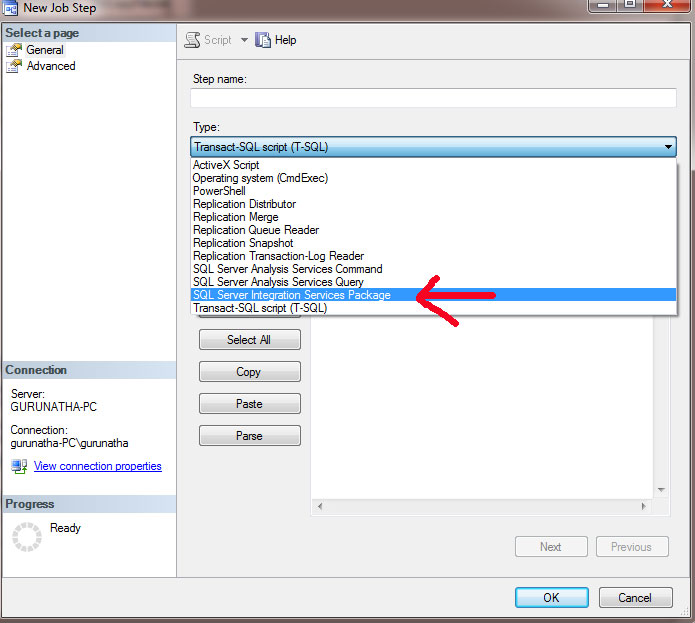The image size is (695, 623).
Task: Choose Replication Distributor type
Action: click(433, 204)
